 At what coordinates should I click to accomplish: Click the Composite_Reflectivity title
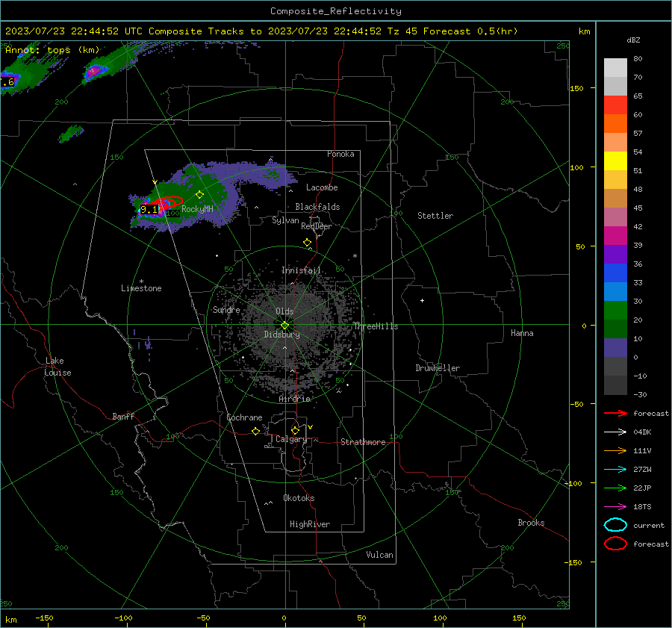(x=336, y=11)
